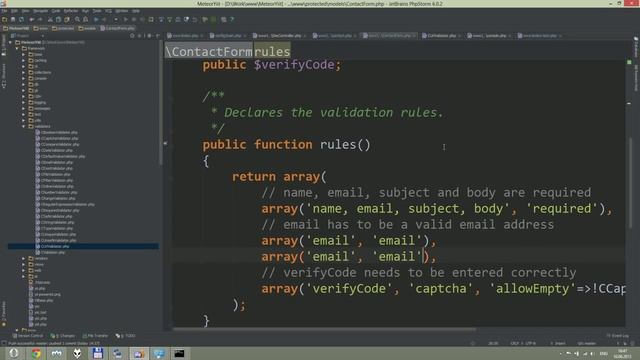Screen dimensions: 640x360
Task: Expand the caching folder in tree
Action: pos(24,60)
